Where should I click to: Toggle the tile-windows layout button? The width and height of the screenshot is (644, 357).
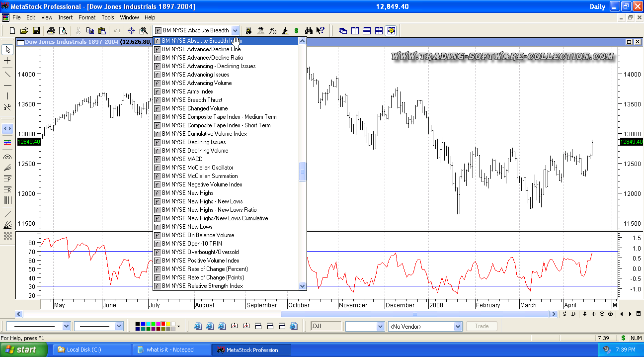tap(379, 31)
